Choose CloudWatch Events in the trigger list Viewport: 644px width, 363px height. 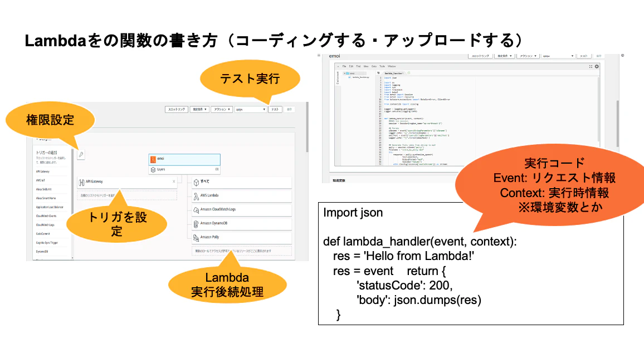point(46,216)
